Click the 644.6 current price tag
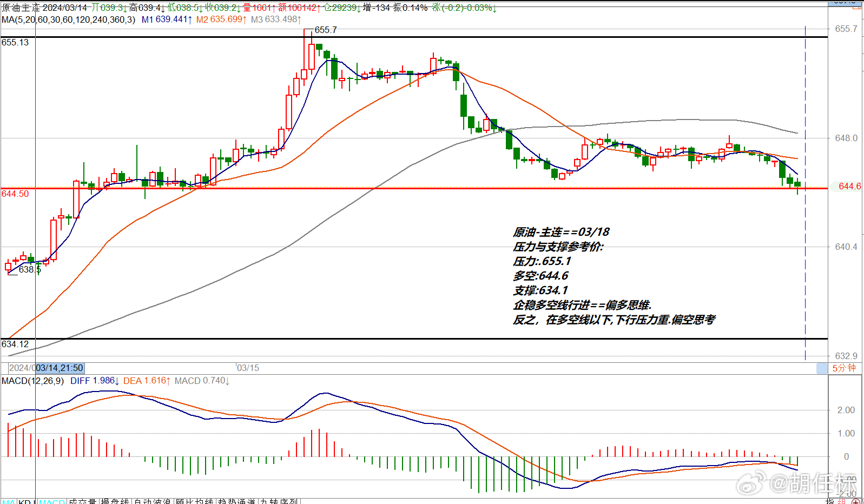The image size is (864, 504). point(849,186)
